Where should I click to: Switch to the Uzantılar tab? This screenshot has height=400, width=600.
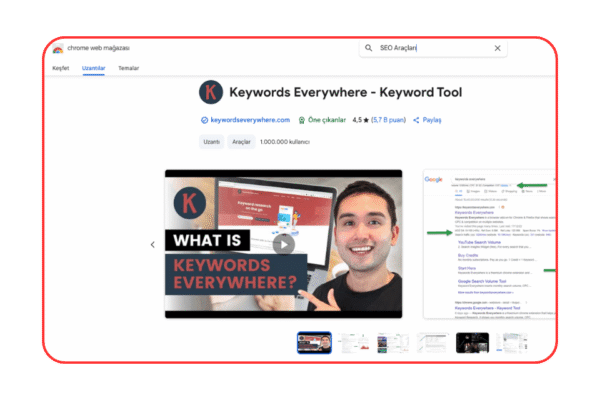pos(93,68)
